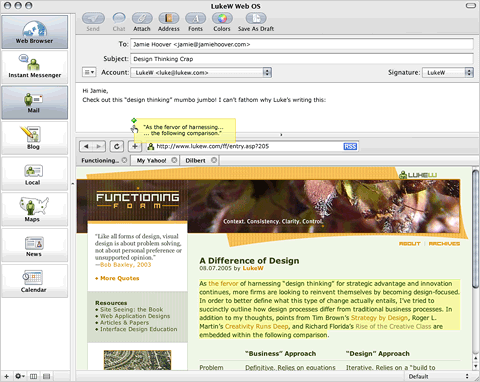Click in the To recipient field
The height and width of the screenshot is (382, 480).
click(302, 44)
